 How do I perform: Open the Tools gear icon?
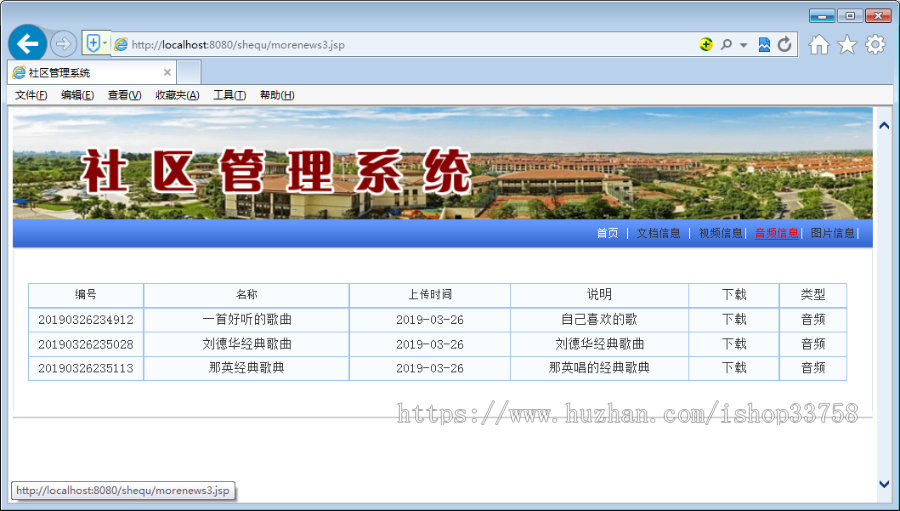tap(875, 44)
